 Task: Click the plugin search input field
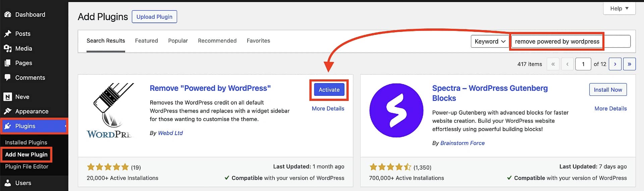[570, 41]
